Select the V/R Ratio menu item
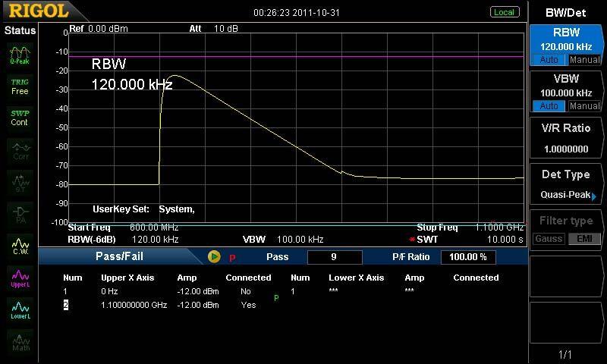 tap(565, 138)
